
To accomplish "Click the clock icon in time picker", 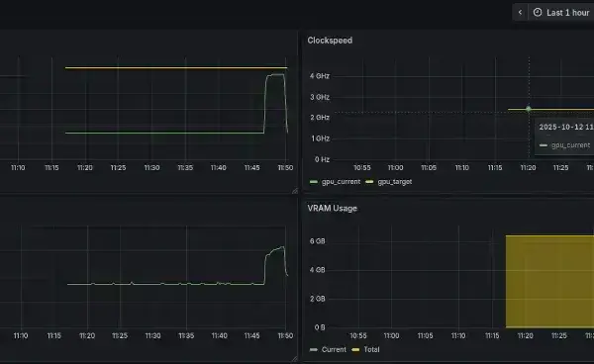I will click(538, 13).
